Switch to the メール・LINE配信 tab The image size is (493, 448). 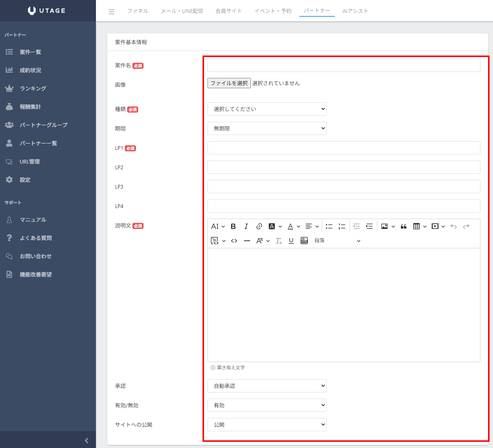coord(182,11)
